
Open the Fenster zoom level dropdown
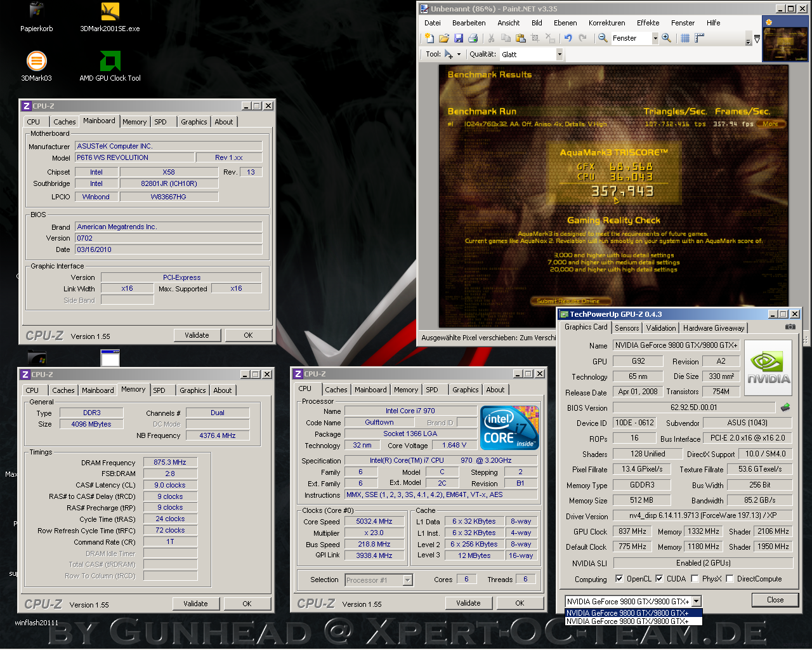[655, 38]
